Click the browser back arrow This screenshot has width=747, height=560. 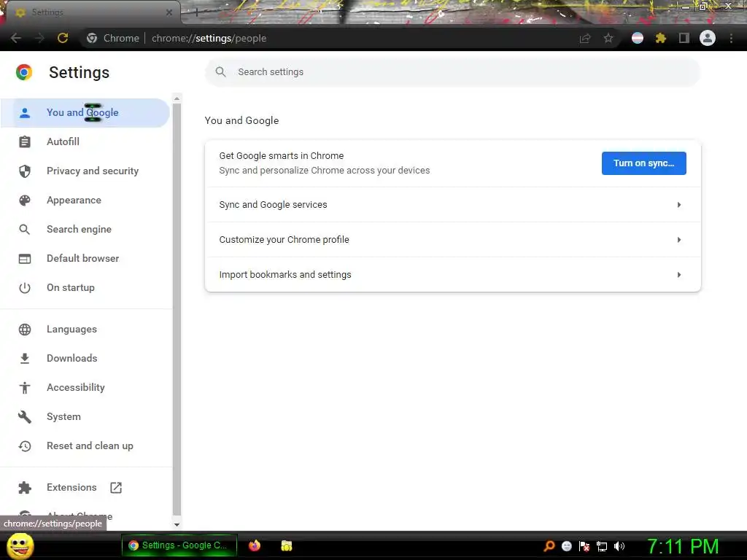coord(16,38)
